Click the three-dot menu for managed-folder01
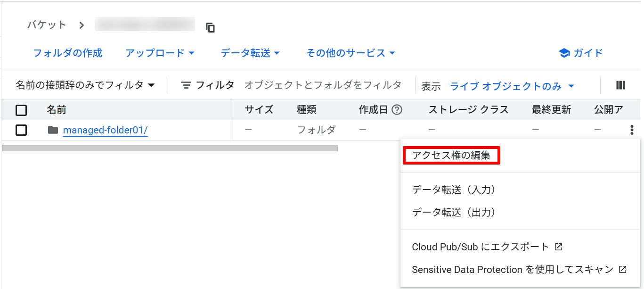 (x=632, y=130)
